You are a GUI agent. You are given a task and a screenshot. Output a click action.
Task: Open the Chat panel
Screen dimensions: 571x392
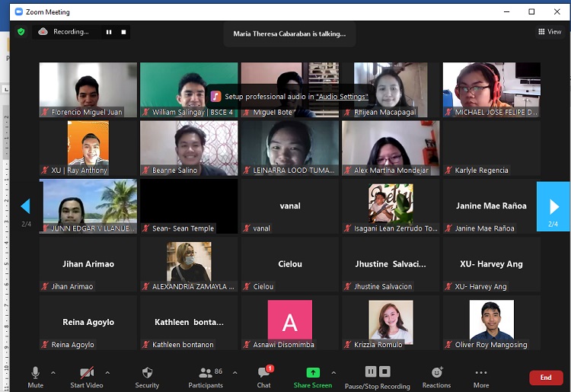pyautogui.click(x=264, y=378)
